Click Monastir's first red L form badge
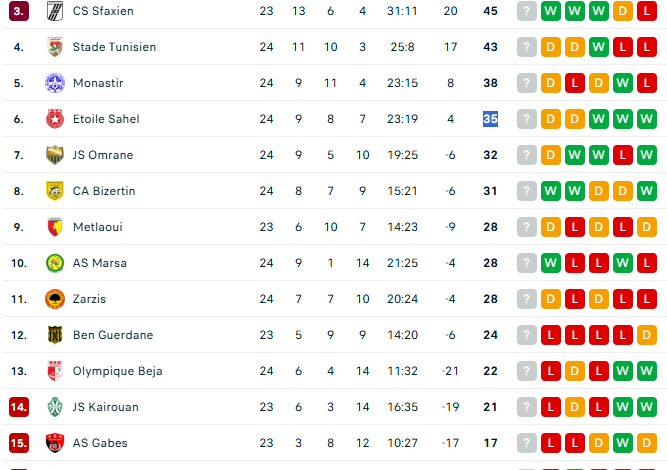 tap(574, 83)
